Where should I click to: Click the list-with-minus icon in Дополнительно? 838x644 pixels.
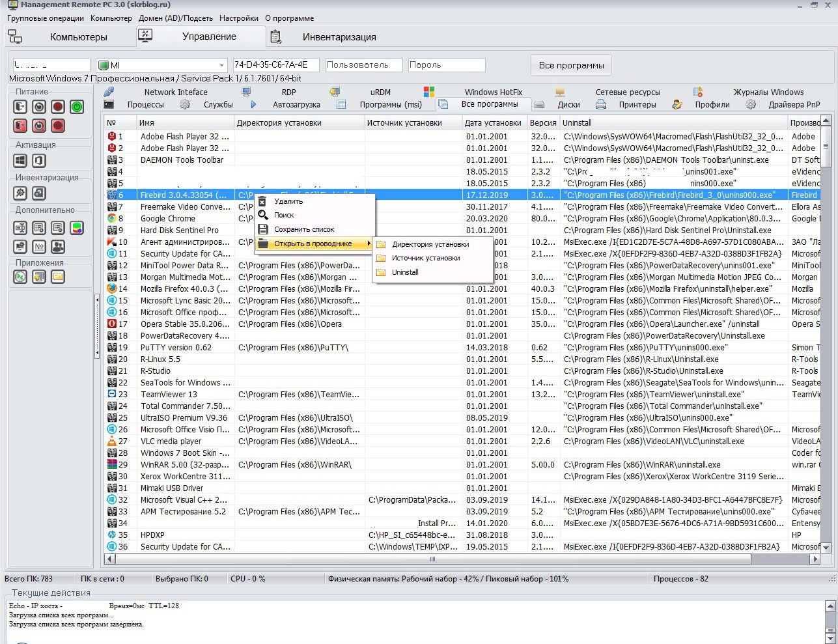point(58,228)
